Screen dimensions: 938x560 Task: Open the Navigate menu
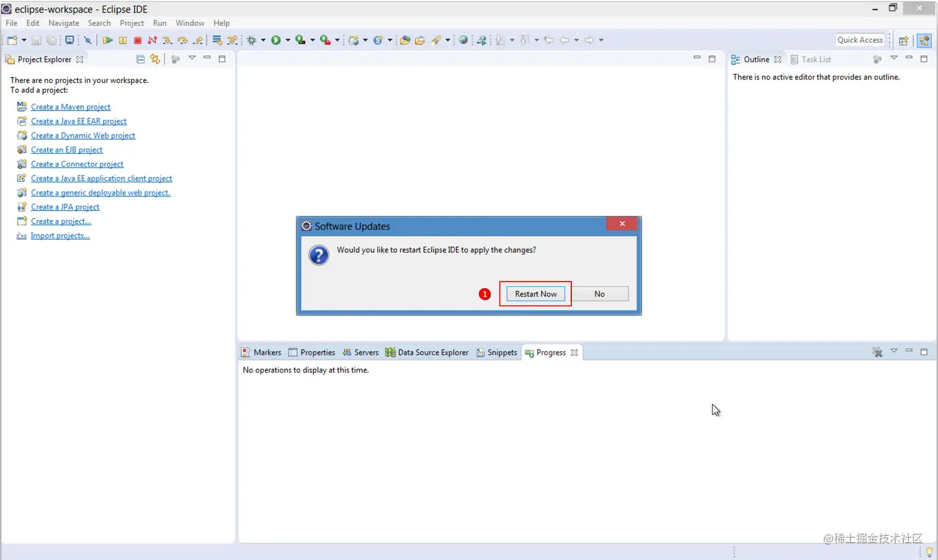tap(64, 23)
